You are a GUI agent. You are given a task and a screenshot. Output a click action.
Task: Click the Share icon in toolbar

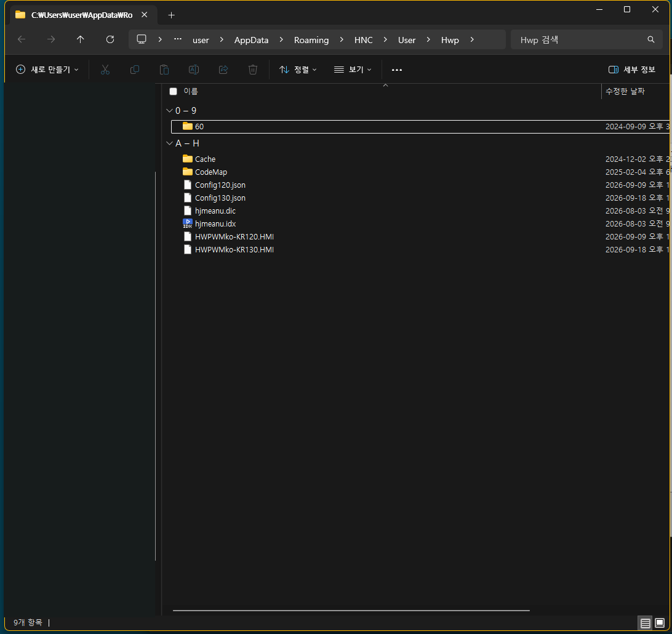(223, 70)
